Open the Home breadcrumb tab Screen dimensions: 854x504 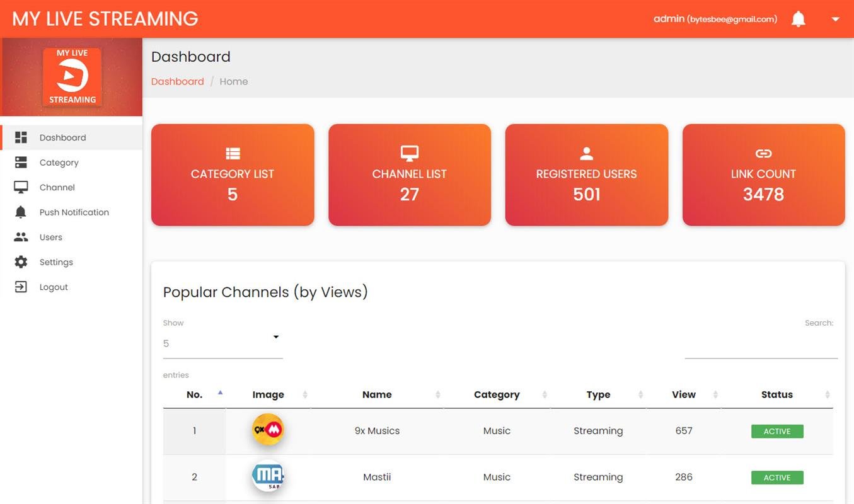pyautogui.click(x=234, y=81)
